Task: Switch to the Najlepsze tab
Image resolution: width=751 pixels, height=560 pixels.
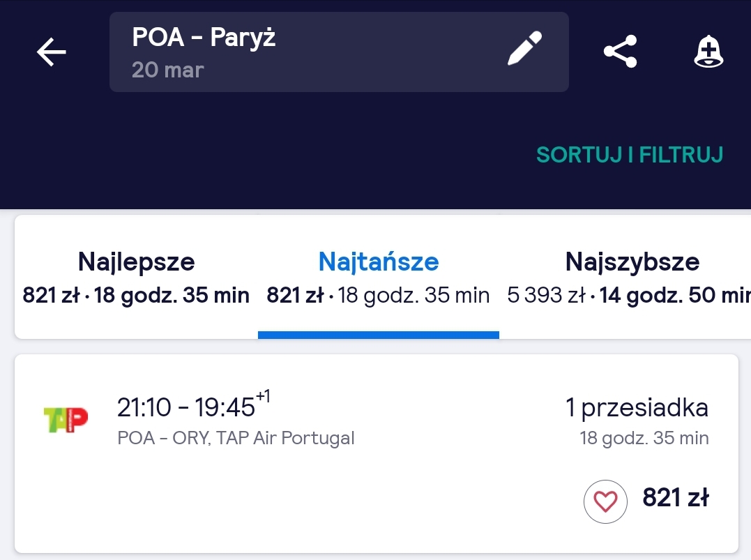Action: (x=136, y=278)
